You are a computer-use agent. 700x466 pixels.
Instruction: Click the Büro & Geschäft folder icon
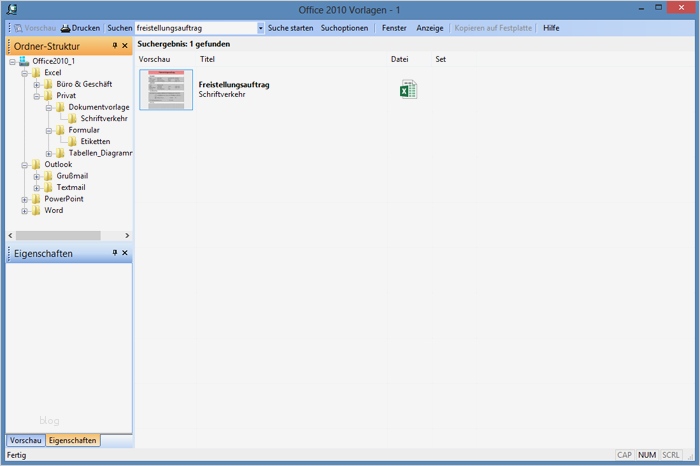48,84
